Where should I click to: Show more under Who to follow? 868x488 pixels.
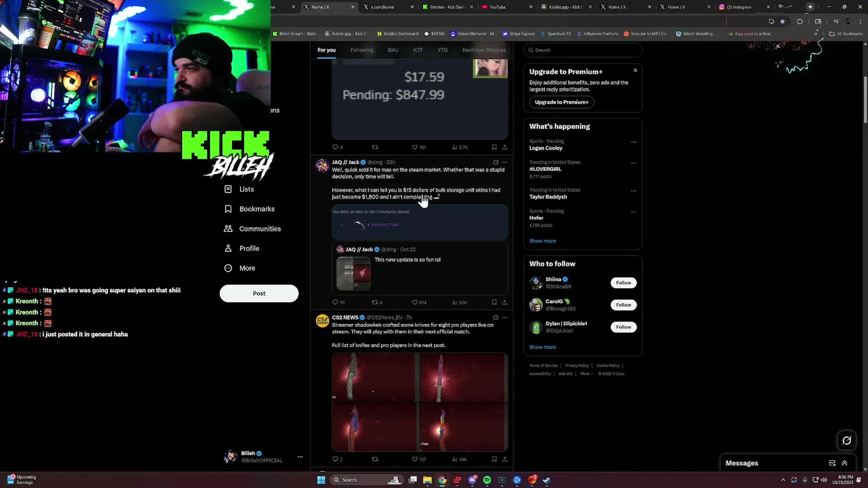pos(542,347)
